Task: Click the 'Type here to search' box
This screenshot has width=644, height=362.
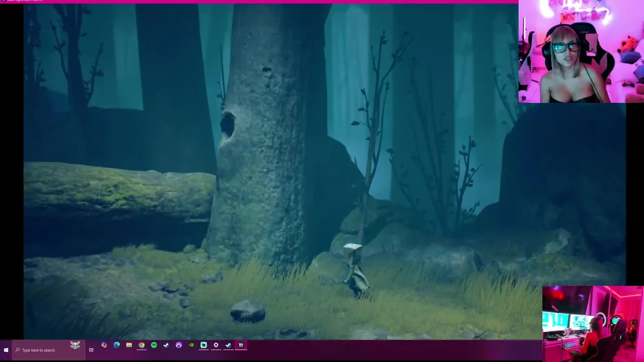Action: (48, 350)
